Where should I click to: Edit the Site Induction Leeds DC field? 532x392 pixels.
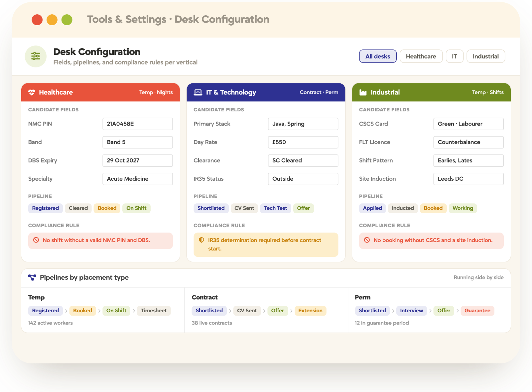468,179
